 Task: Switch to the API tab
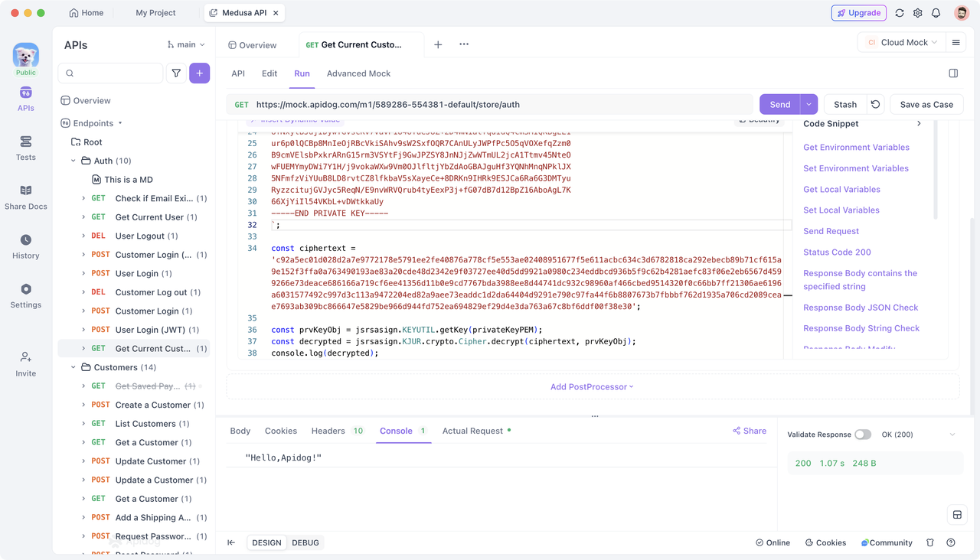click(x=238, y=73)
